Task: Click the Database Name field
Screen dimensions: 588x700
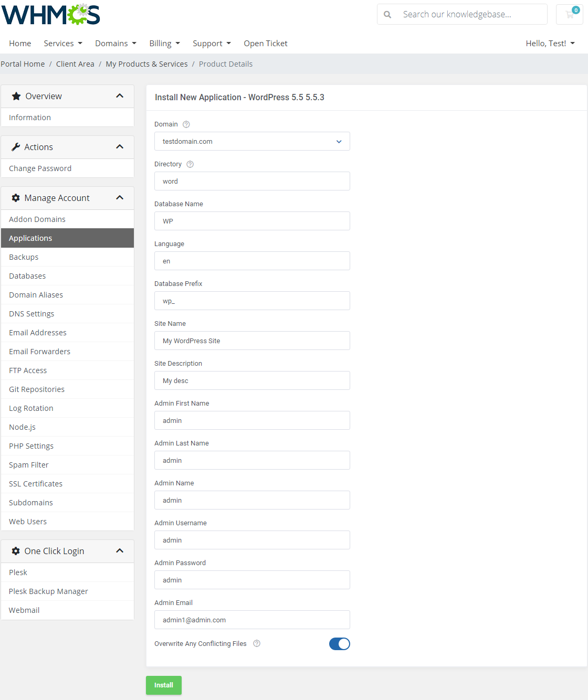Action: tap(252, 221)
